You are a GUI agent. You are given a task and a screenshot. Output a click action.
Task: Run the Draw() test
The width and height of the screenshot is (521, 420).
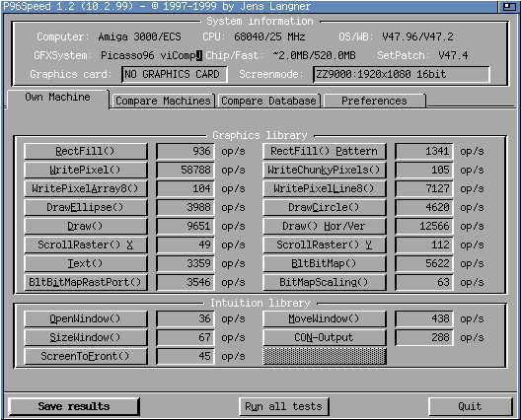point(86,226)
